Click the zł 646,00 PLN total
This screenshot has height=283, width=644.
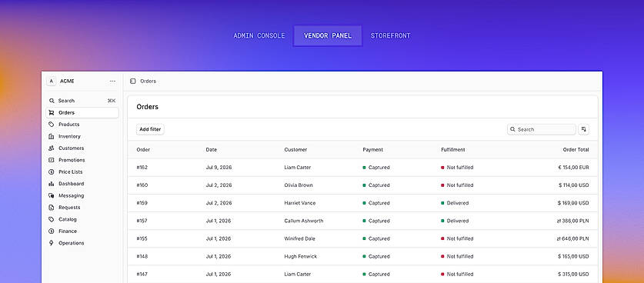(573, 238)
